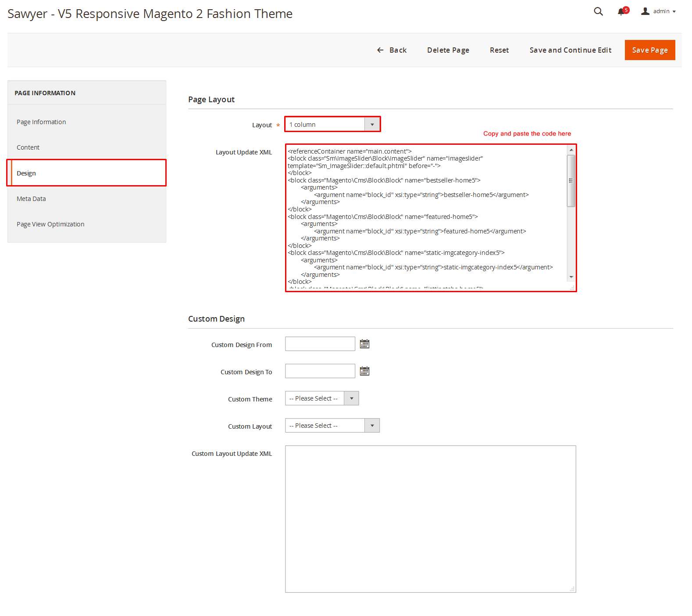Open the Page Information tab
The height and width of the screenshot is (616, 692).
pos(41,122)
